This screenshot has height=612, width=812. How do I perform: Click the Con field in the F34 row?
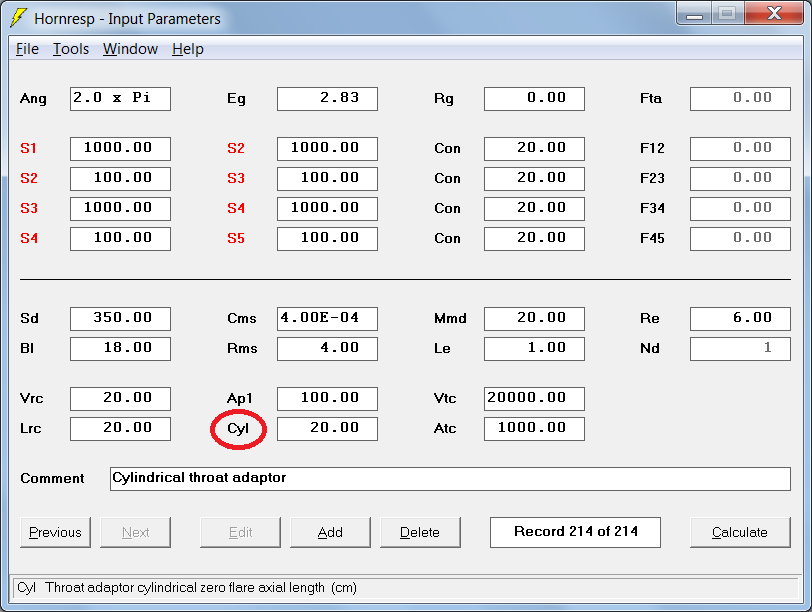534,209
